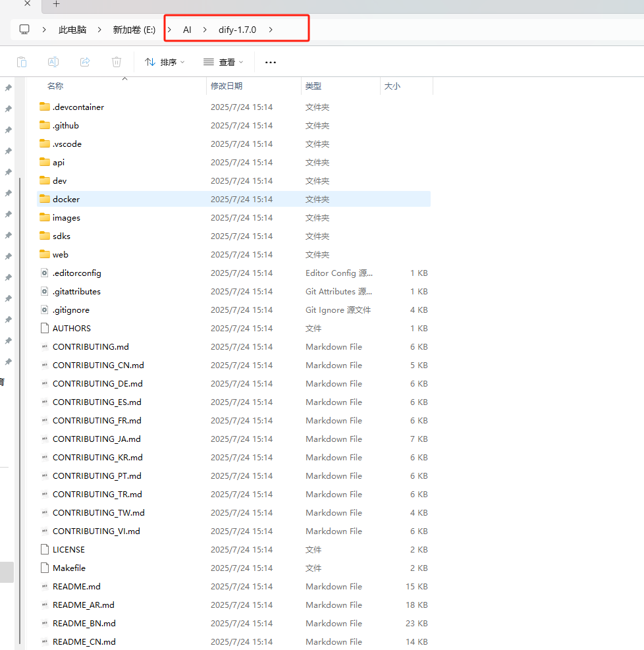The width and height of the screenshot is (644, 650).
Task: Select the dev folder icon
Action: (x=45, y=180)
